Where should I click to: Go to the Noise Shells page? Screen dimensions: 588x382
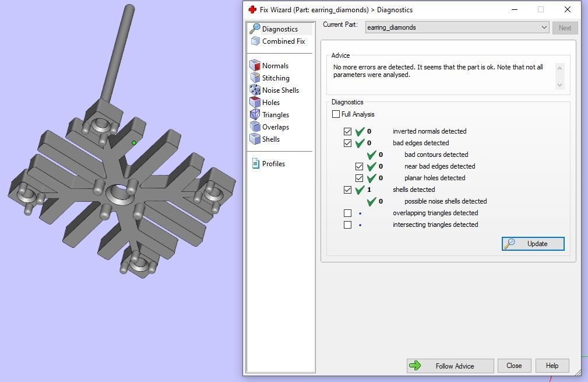pos(280,90)
